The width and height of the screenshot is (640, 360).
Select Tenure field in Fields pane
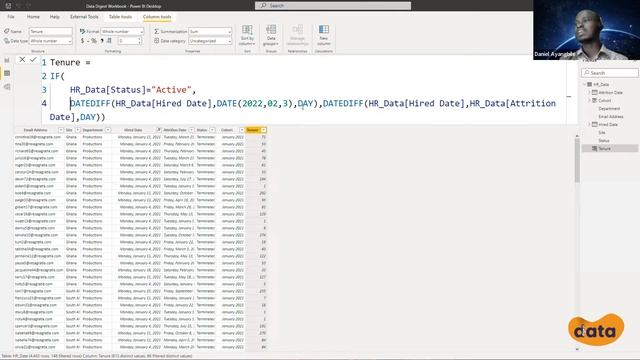pyautogui.click(x=610, y=149)
